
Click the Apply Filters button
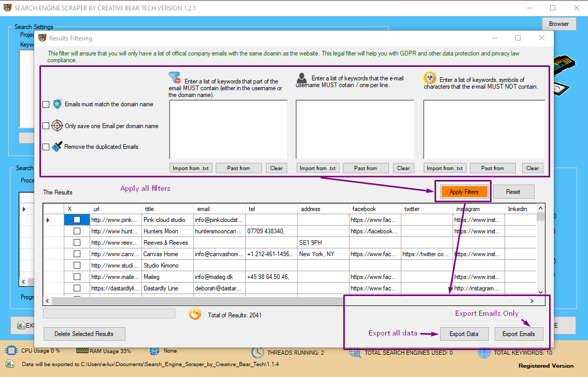click(x=463, y=191)
